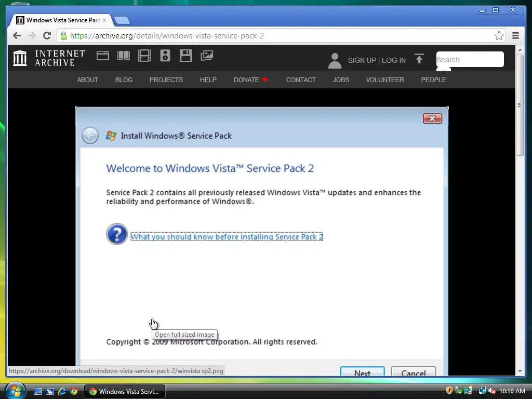Click the network tray icon
Screen dimensions: 532x399
482,391
